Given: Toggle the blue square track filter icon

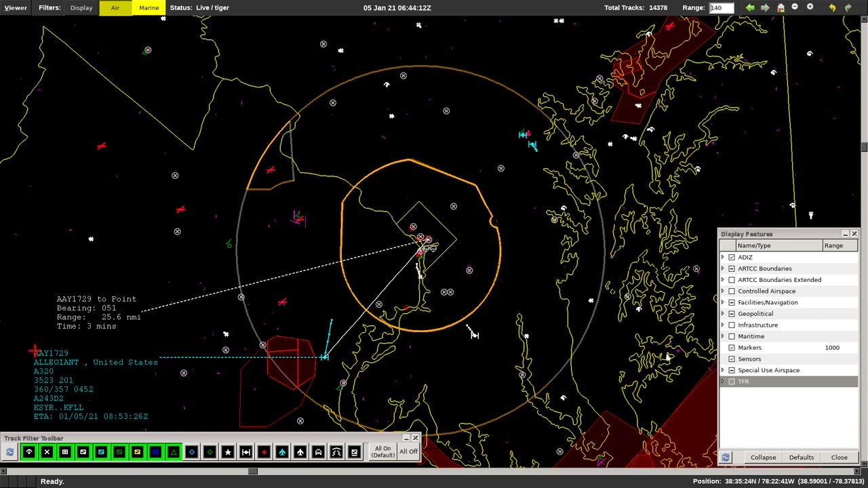Looking at the screenshot, I should [x=155, y=452].
